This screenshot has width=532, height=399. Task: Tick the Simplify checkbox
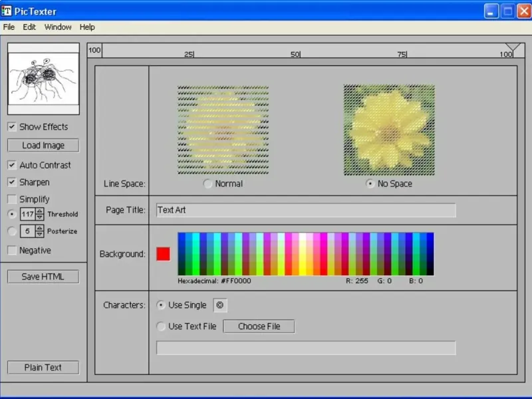coord(12,199)
